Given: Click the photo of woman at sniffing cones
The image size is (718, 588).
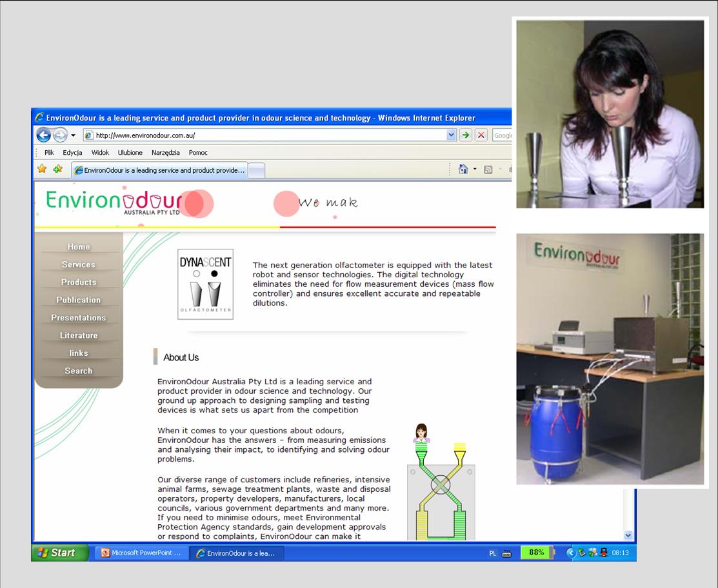Looking at the screenshot, I should click(x=610, y=114).
